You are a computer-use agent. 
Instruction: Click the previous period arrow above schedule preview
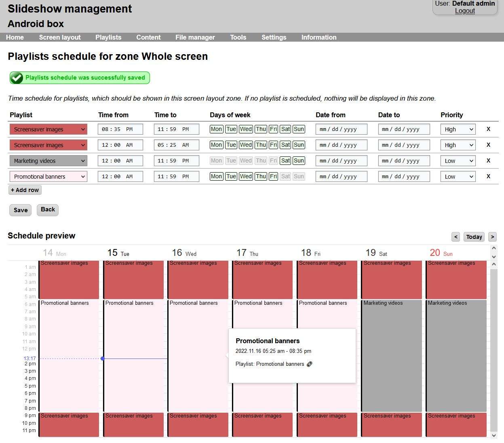(456, 237)
